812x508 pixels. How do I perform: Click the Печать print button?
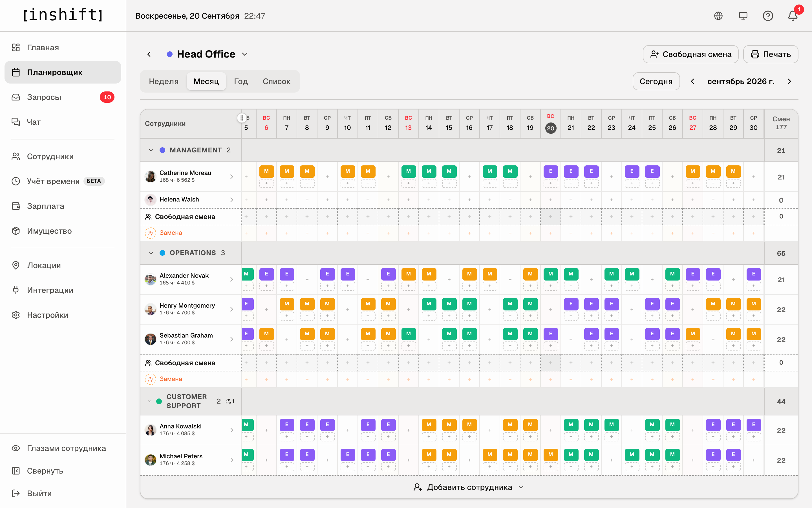point(770,54)
